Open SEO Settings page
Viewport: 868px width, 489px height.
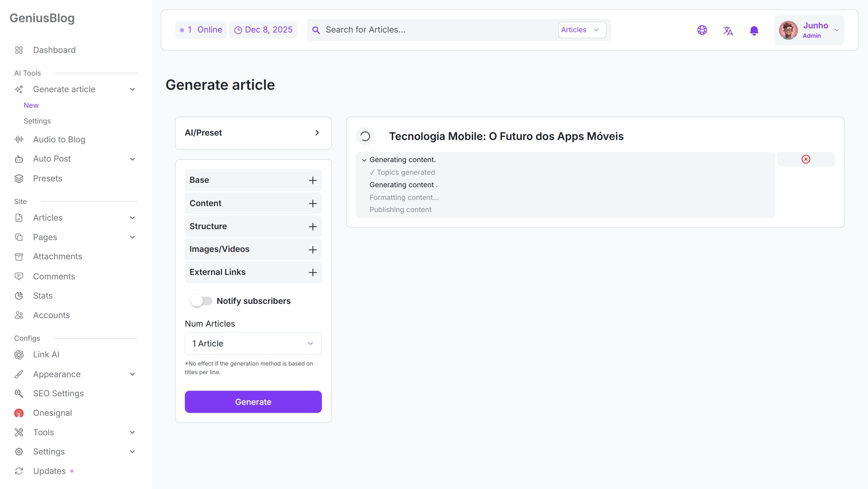58,393
